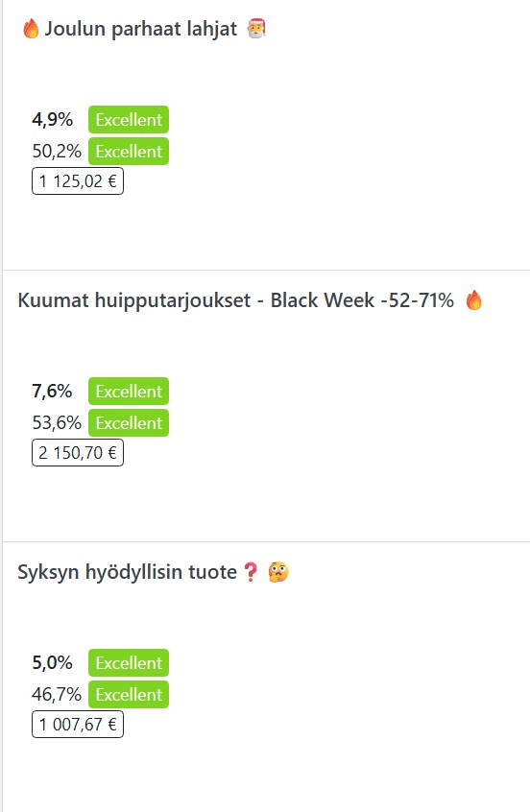Click Excellent badge next to 46,7%
This screenshot has height=812, width=530.
click(x=129, y=695)
